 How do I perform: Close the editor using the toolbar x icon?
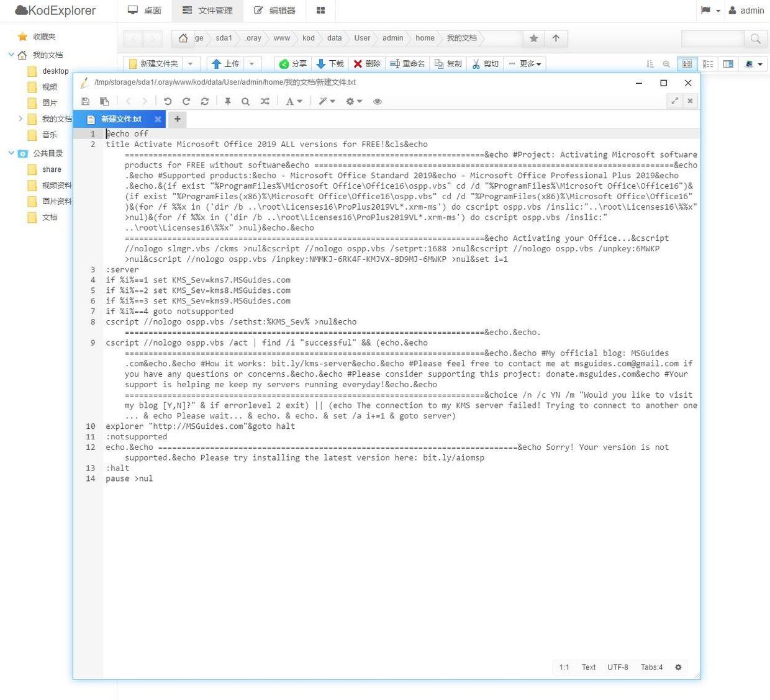coord(690,101)
